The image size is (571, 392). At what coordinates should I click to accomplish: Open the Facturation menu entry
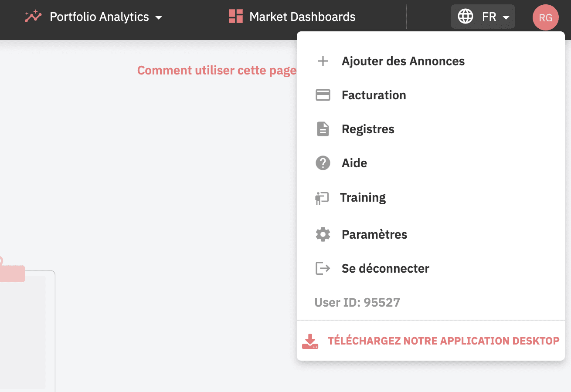(374, 95)
